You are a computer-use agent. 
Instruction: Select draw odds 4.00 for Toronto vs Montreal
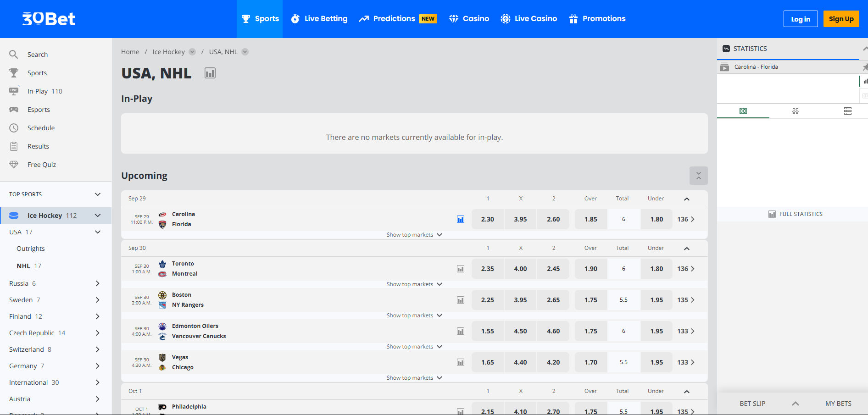tap(520, 269)
